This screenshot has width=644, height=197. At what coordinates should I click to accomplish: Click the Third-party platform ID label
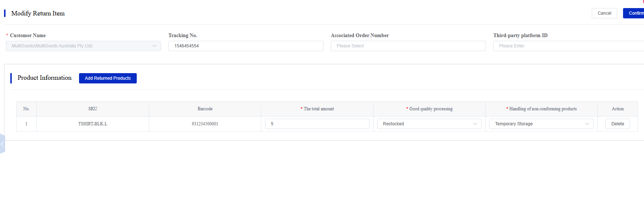pyautogui.click(x=520, y=36)
